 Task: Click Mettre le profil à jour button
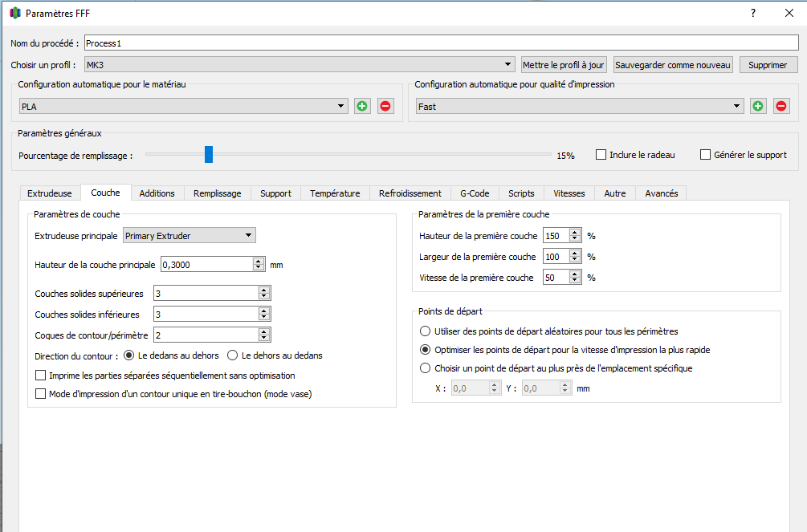(x=564, y=65)
